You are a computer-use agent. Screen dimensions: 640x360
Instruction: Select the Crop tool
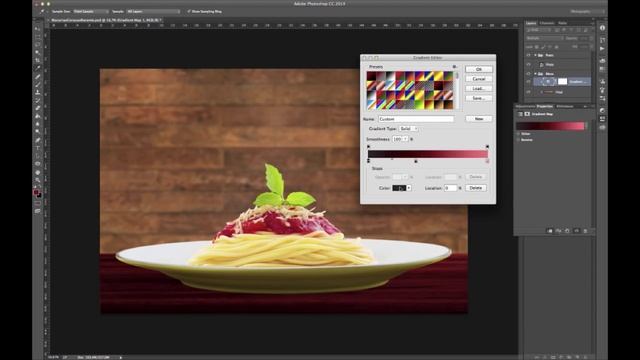tap(38, 60)
